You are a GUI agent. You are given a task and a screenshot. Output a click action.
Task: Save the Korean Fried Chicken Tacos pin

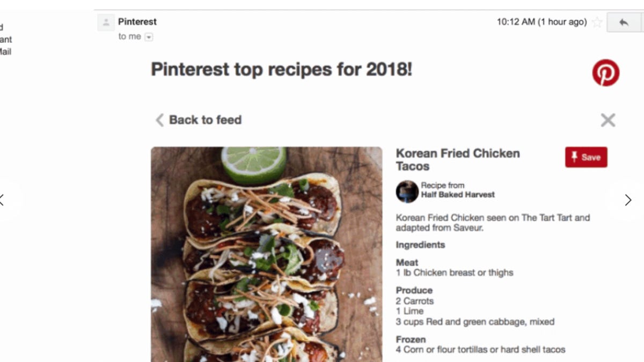tap(586, 157)
